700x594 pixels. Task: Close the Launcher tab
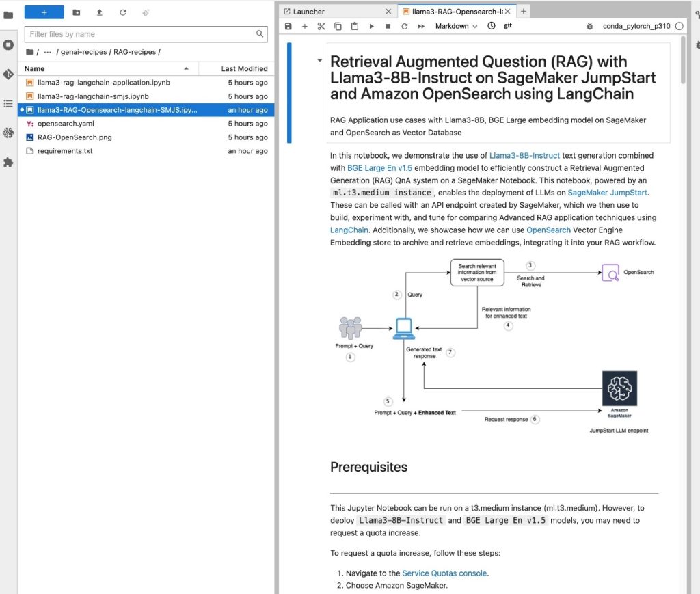pos(388,12)
